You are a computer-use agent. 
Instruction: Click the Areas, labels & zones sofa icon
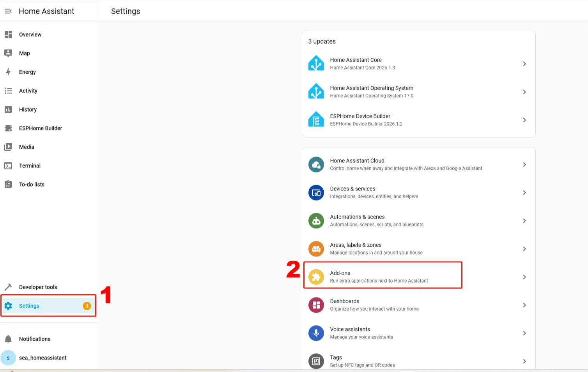(316, 249)
